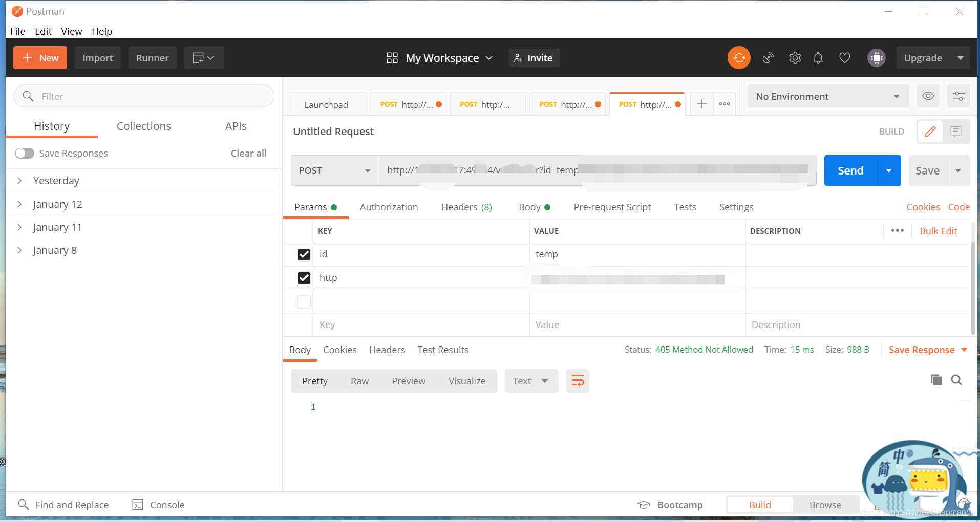The width and height of the screenshot is (980, 522).
Task: Toggle the Save Responses switch
Action: 25,153
